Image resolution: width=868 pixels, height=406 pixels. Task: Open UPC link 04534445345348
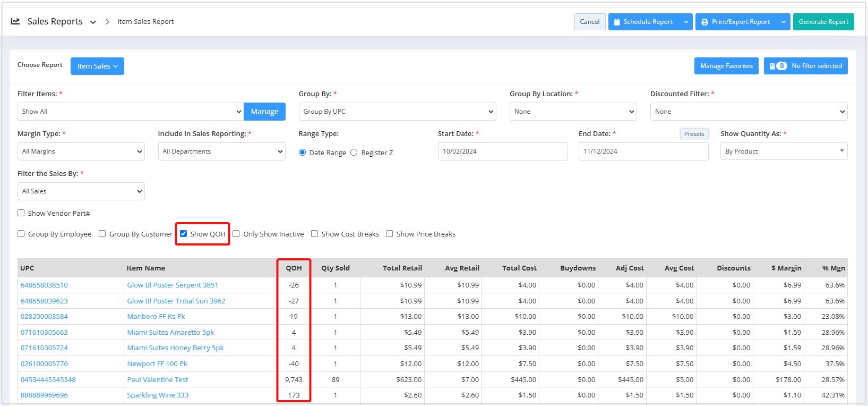(48, 380)
